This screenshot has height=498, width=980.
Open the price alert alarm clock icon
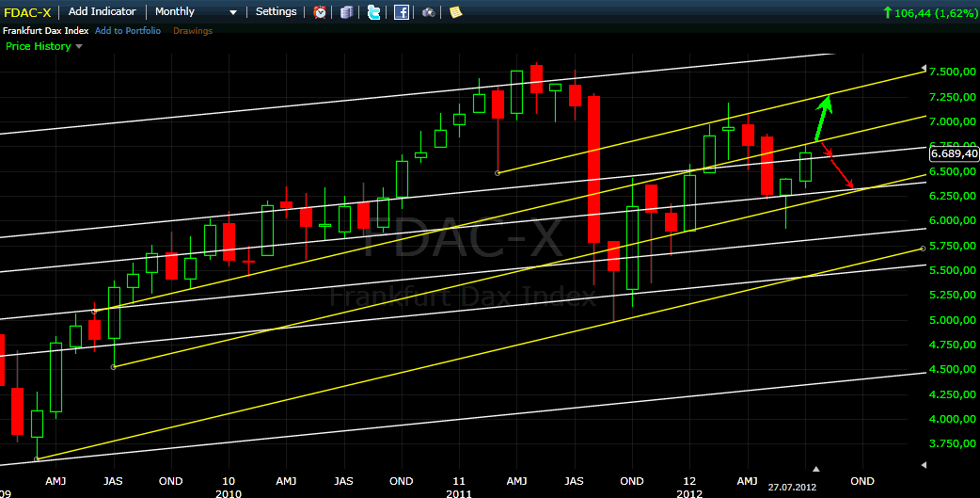point(320,12)
